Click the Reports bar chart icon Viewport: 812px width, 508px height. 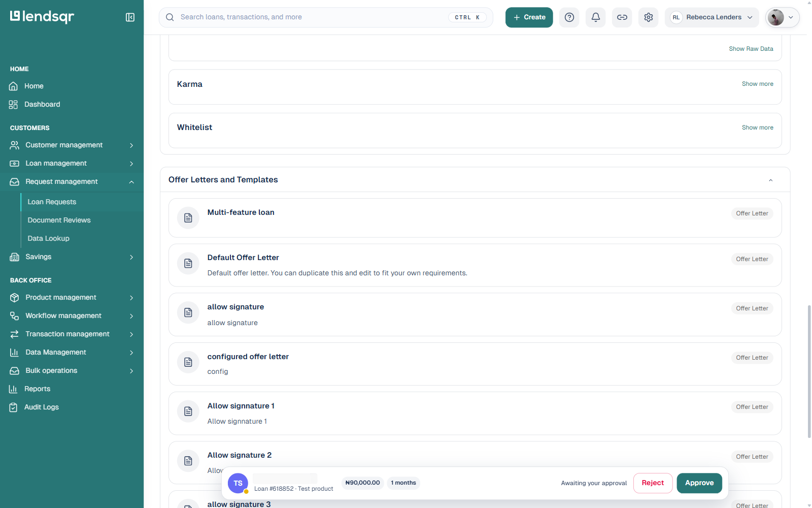point(14,389)
